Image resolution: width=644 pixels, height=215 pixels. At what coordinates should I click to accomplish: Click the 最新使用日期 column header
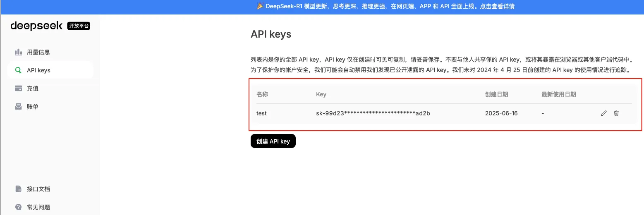(x=558, y=94)
